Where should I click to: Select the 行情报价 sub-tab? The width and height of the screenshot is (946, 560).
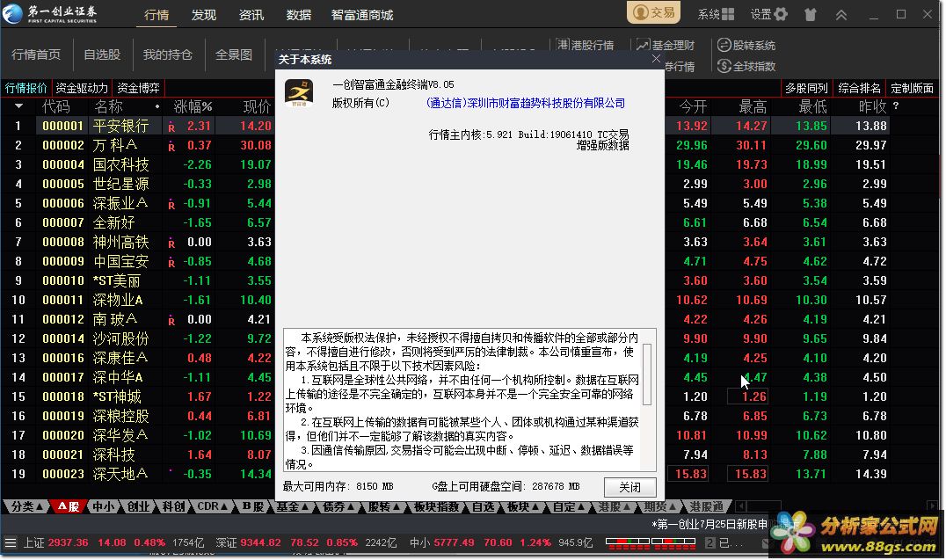[26, 88]
